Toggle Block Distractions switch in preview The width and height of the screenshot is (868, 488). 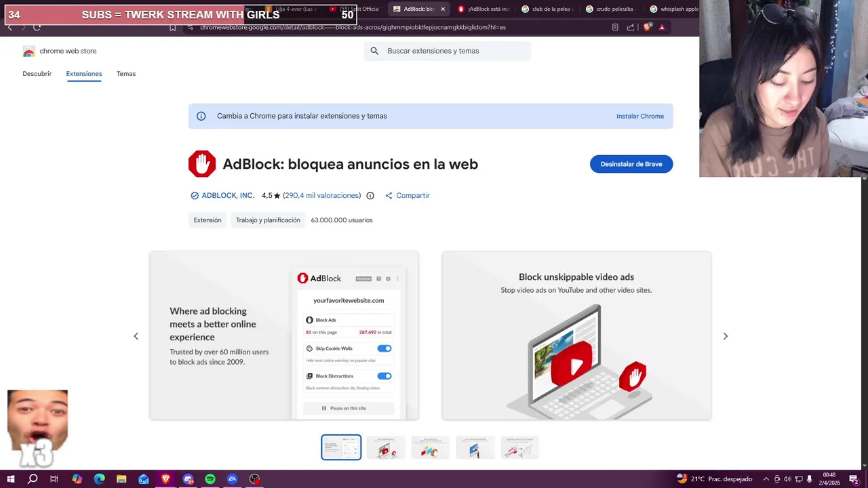coord(384,376)
